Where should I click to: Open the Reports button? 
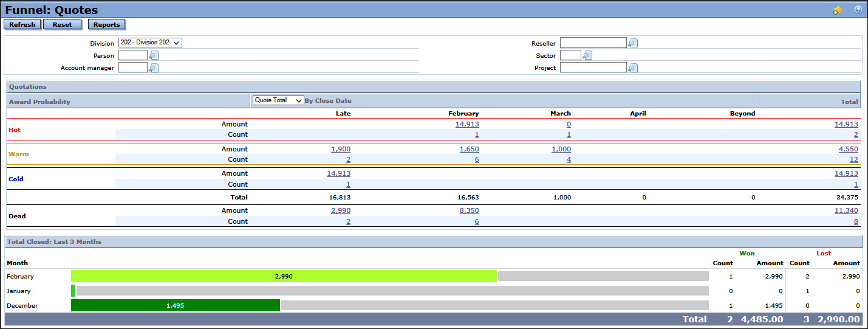[106, 24]
